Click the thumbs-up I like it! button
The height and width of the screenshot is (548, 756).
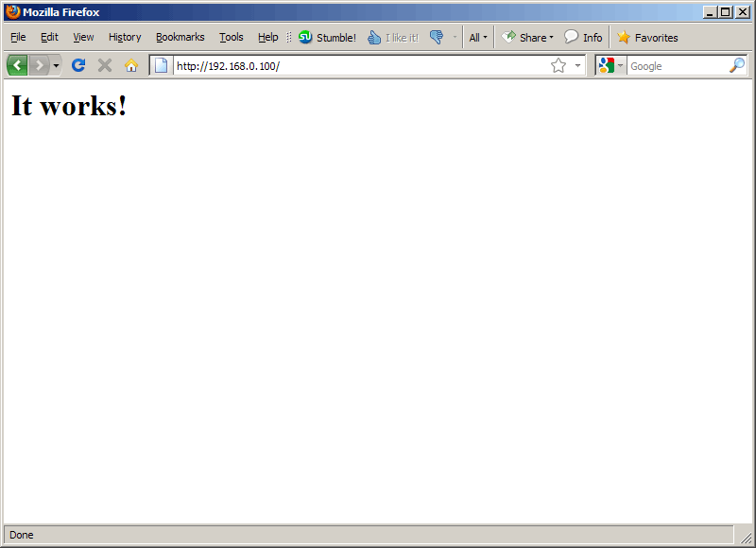[393, 37]
